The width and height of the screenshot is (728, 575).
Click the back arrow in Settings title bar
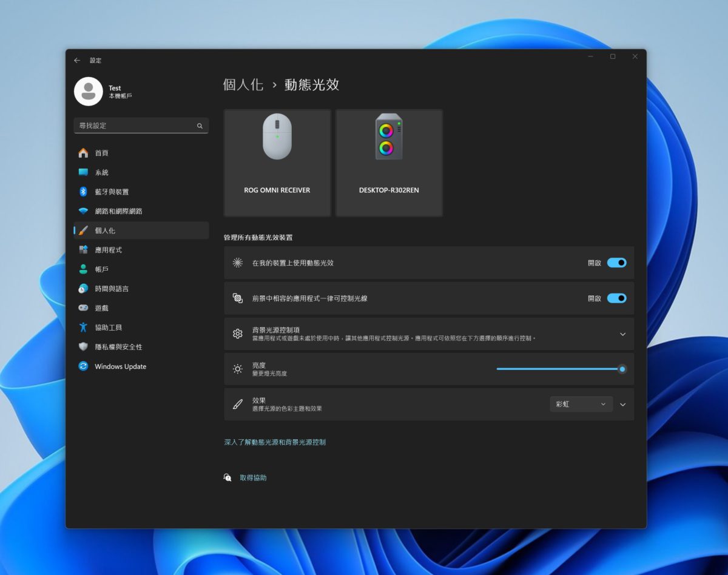click(77, 60)
